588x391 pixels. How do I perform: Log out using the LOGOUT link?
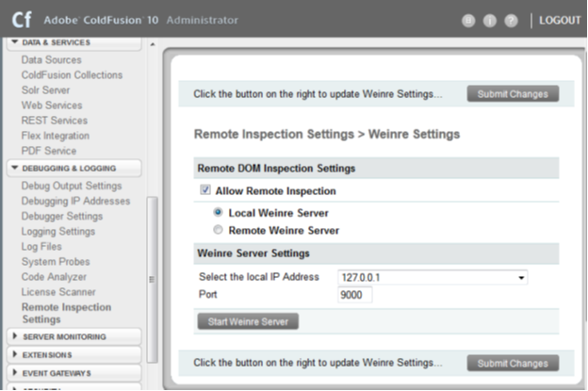[x=560, y=20]
